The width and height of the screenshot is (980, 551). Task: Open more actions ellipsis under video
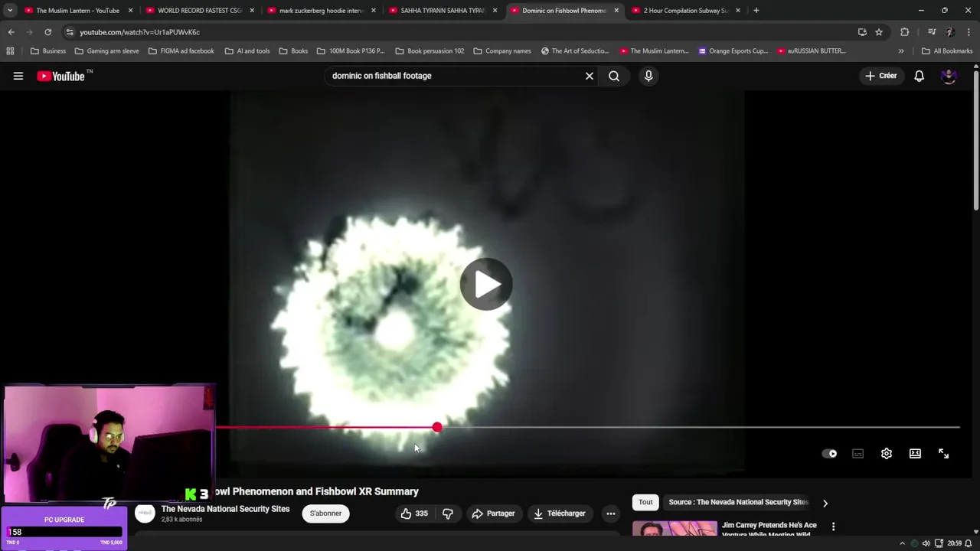pyautogui.click(x=611, y=514)
